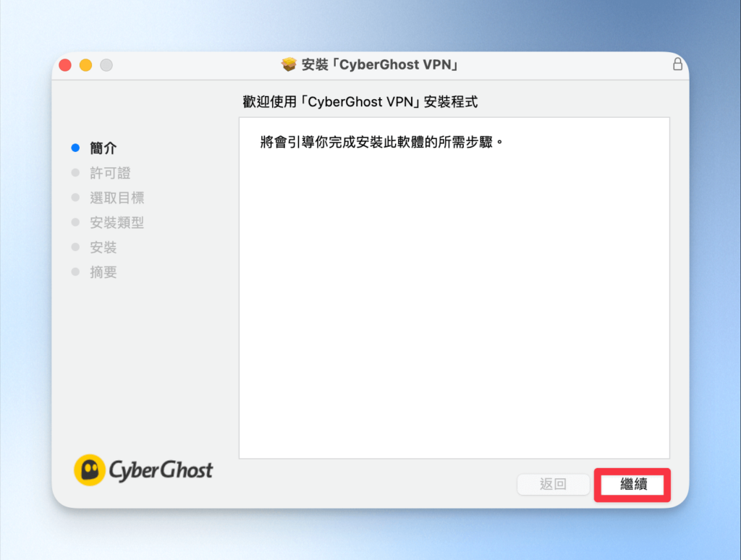Select the 選取目標 step in sidebar
The image size is (741, 560).
pos(117,198)
